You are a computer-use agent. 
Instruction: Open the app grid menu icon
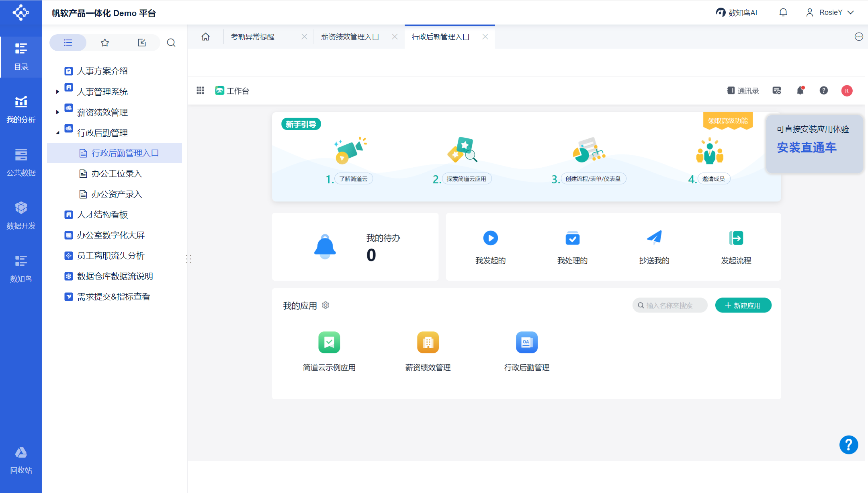(x=200, y=91)
